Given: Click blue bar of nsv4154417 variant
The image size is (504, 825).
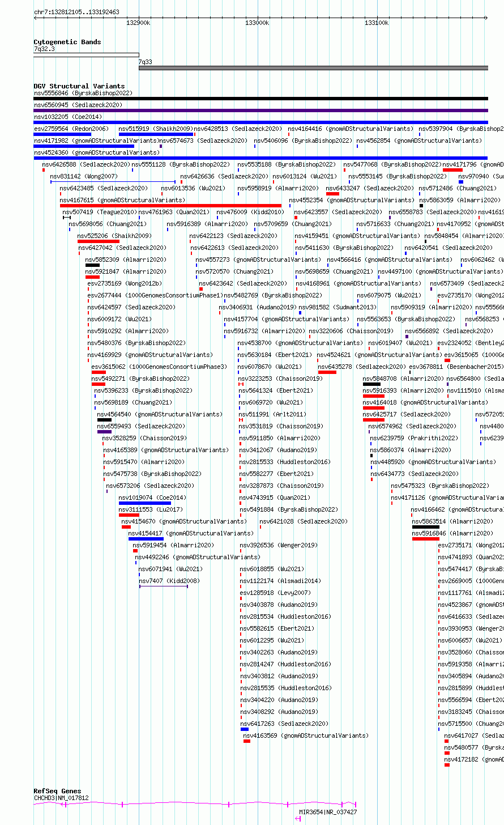Looking at the screenshot, I should pyautogui.click(x=146, y=539).
